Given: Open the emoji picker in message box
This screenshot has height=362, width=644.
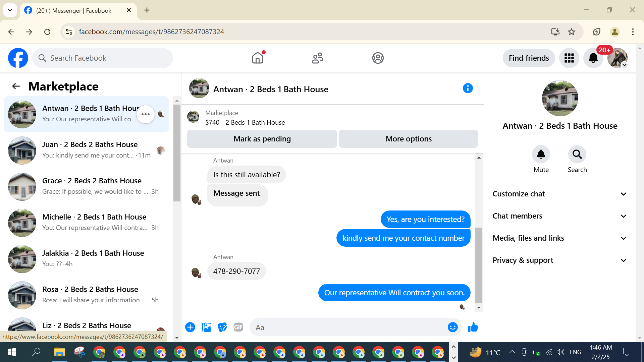Looking at the screenshot, I should pyautogui.click(x=452, y=327).
